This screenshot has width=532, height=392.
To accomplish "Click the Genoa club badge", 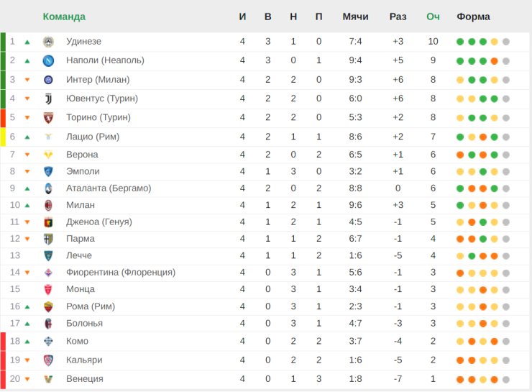I will point(48,222).
